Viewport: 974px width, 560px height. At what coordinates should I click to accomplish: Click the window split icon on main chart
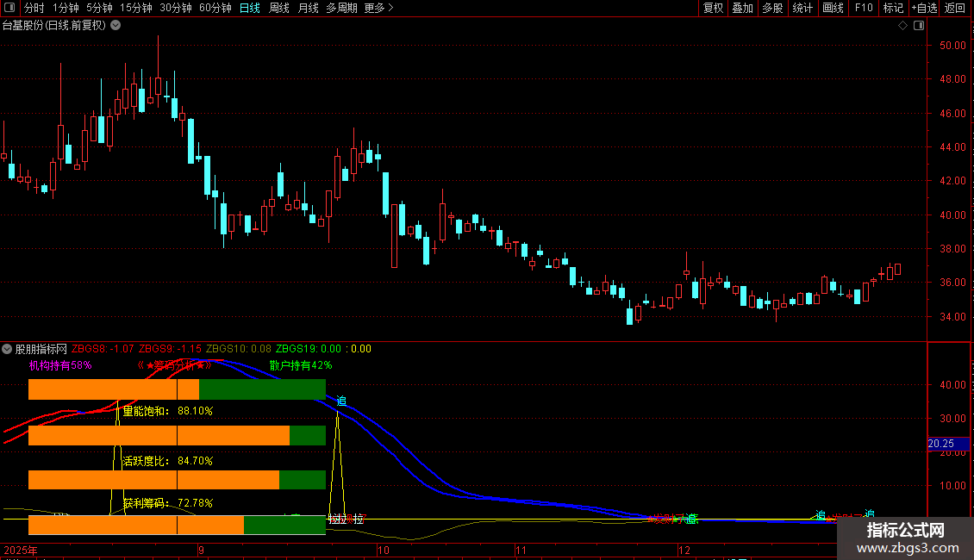pos(919,26)
